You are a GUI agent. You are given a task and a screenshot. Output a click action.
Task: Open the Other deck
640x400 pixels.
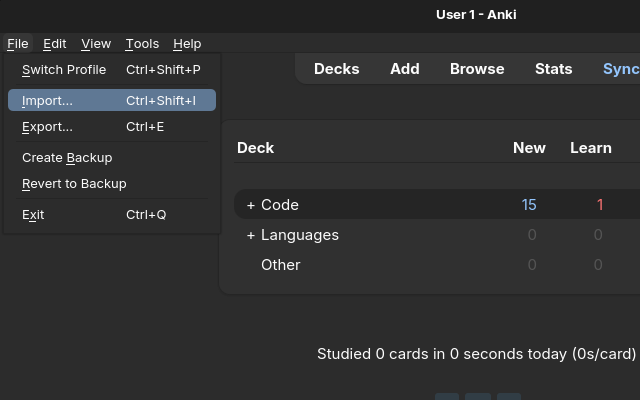click(x=281, y=265)
